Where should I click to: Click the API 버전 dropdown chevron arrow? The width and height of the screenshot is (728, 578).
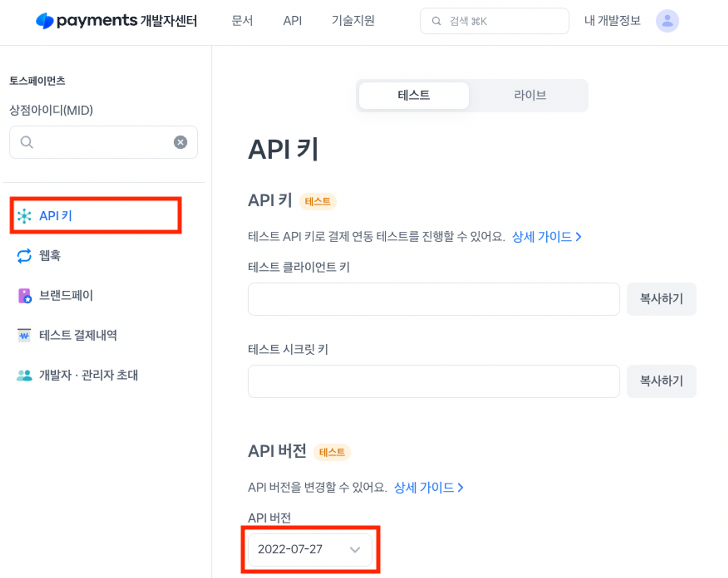point(355,549)
